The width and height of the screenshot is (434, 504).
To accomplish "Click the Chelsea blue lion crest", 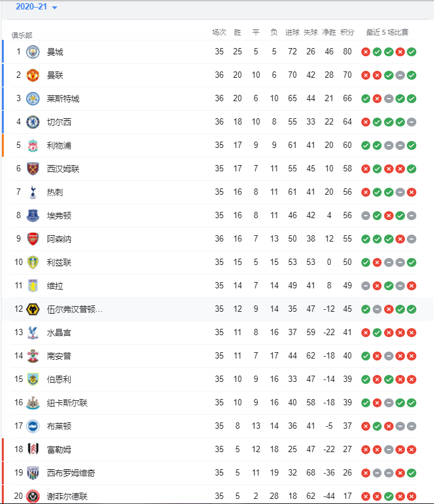I will (x=33, y=122).
